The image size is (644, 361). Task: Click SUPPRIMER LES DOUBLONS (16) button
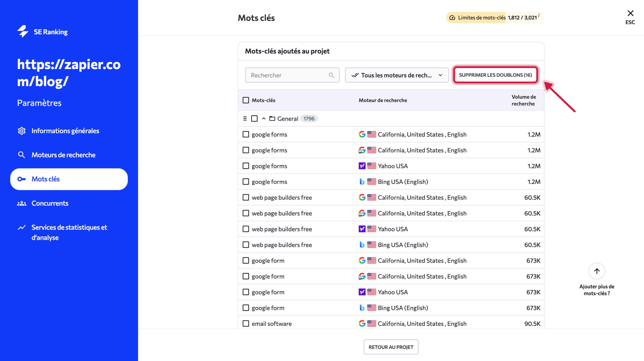(495, 75)
